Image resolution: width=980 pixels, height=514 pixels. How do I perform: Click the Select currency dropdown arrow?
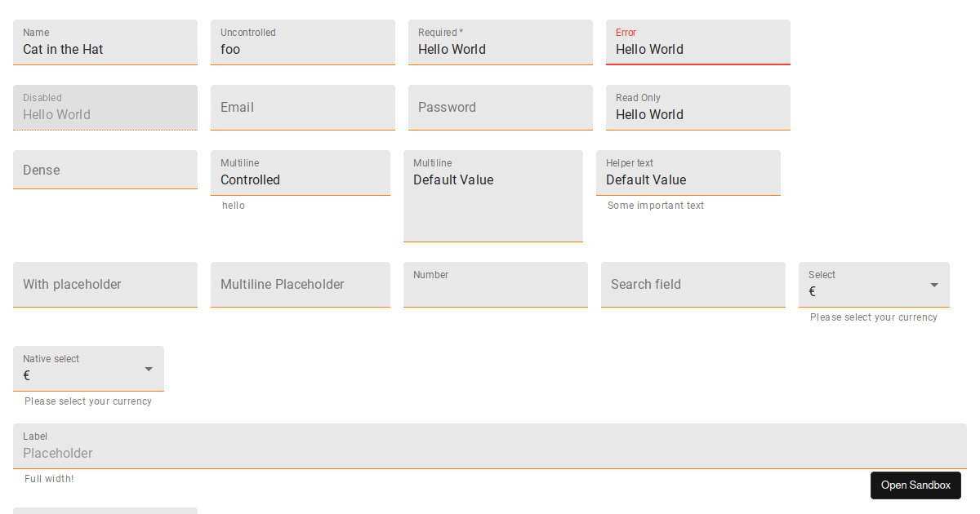tap(934, 285)
